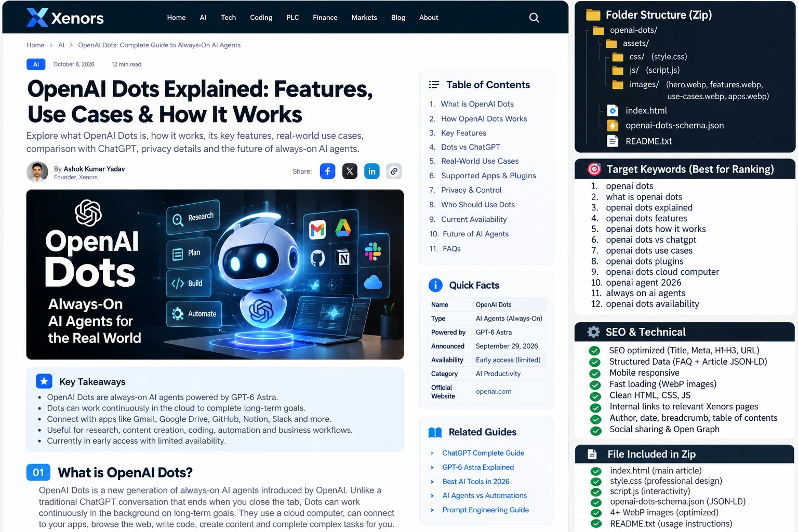Click author name Ashok Kumar Yadav
The width and height of the screenshot is (798, 532).
[94, 169]
